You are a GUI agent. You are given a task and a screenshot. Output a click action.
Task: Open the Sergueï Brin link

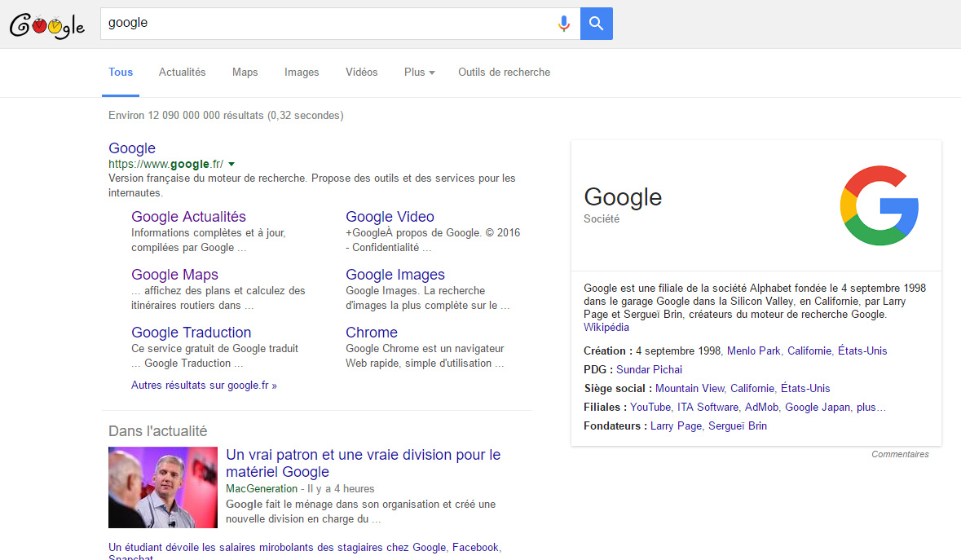[738, 426]
